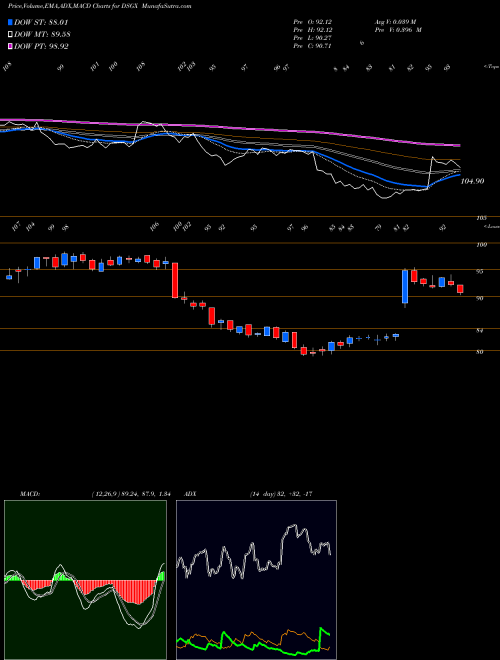Click the blue DOW ST legend swatch

pos(10,22)
